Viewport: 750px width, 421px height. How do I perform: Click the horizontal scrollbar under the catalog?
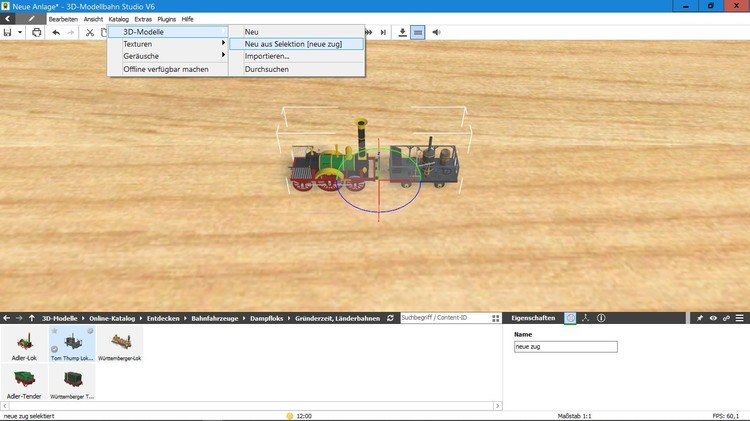click(x=250, y=406)
